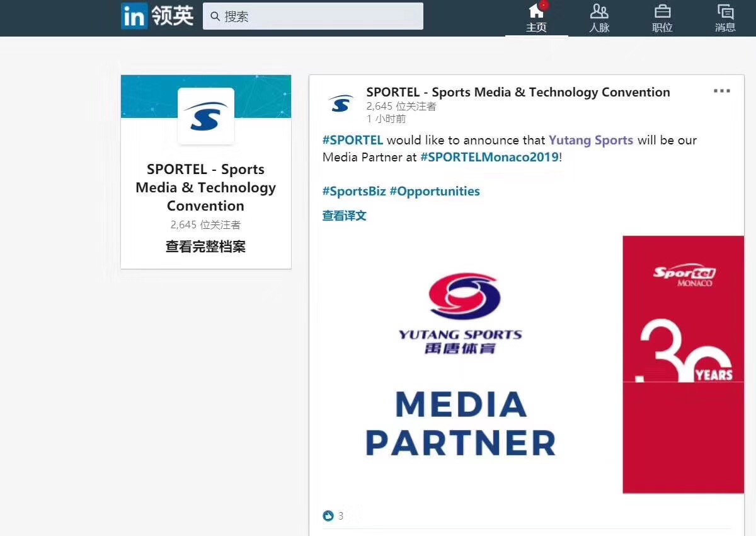756x536 pixels.
Task: Click the #SPORTEL hashtag
Action: pos(353,140)
